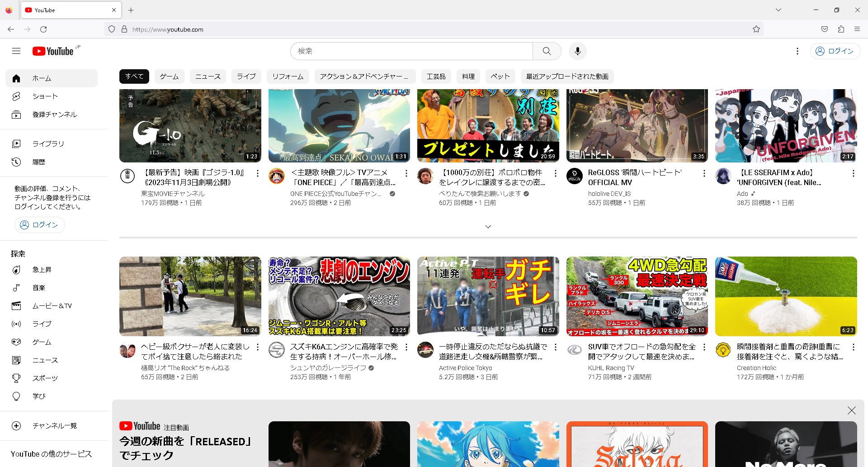Click the login button in top right
The width and height of the screenshot is (868, 467).
(835, 51)
